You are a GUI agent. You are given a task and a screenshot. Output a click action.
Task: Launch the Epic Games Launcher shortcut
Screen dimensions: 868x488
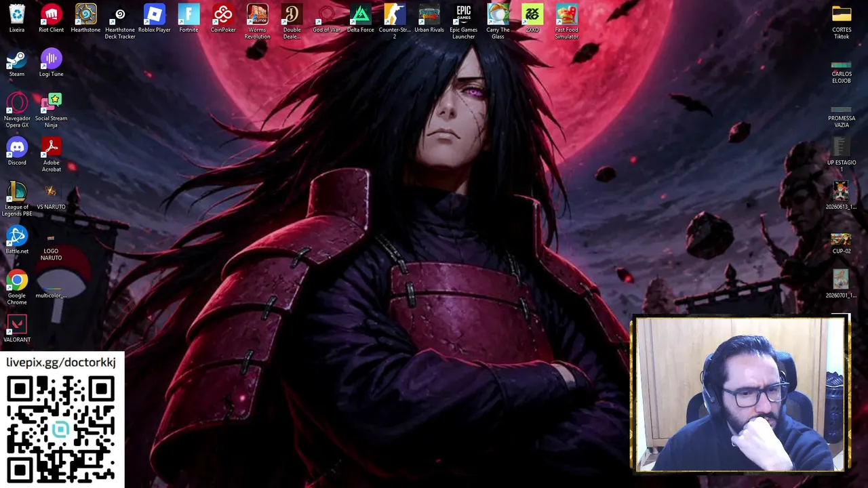pyautogui.click(x=463, y=14)
